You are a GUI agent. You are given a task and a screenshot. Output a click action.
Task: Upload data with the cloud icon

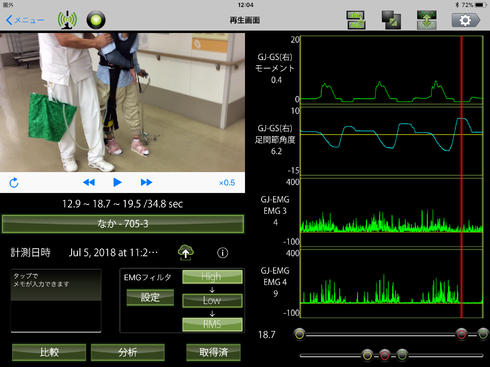pyautogui.click(x=186, y=253)
